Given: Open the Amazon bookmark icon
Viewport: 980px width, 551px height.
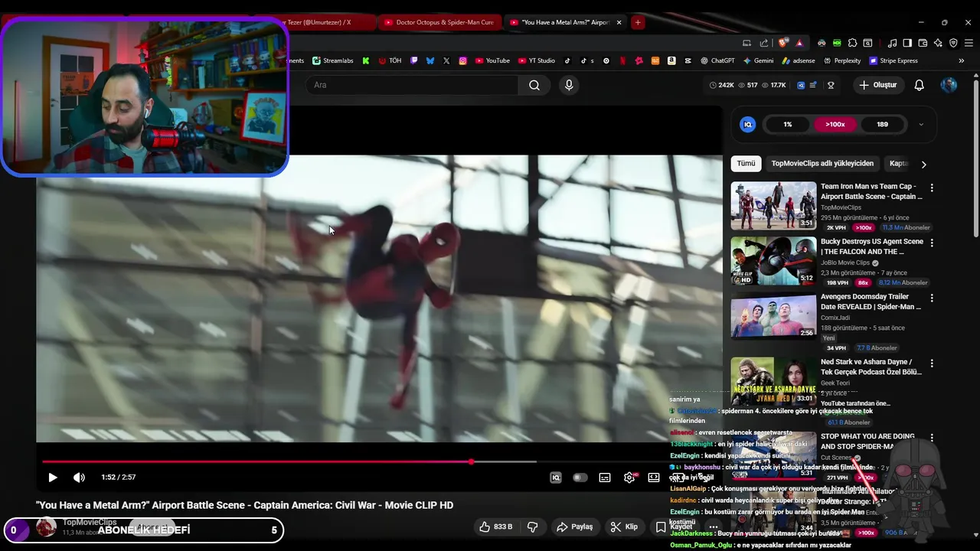Looking at the screenshot, I should click(671, 60).
